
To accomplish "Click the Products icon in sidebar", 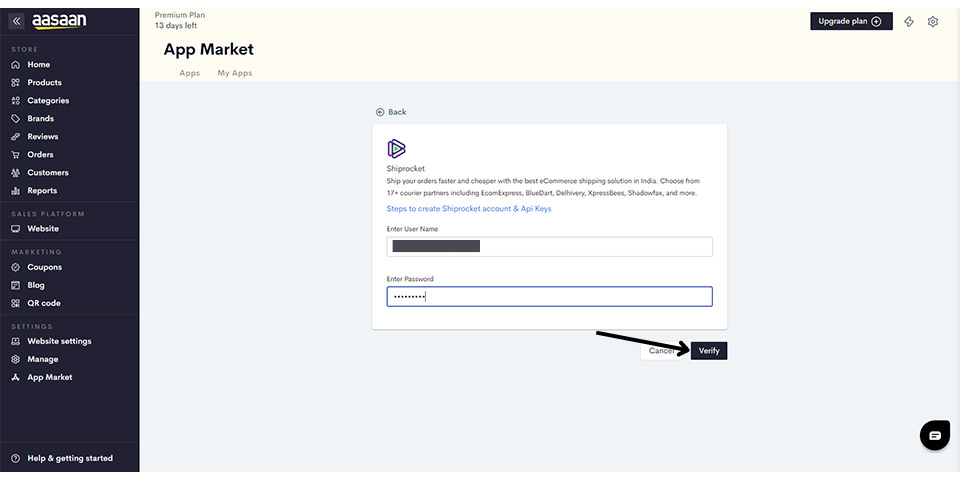I will [16, 83].
